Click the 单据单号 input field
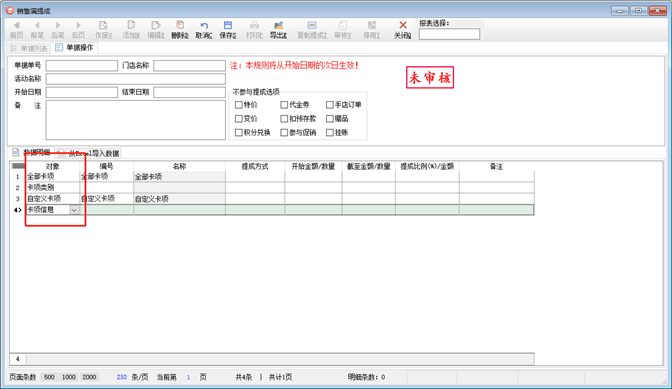 pyautogui.click(x=82, y=66)
